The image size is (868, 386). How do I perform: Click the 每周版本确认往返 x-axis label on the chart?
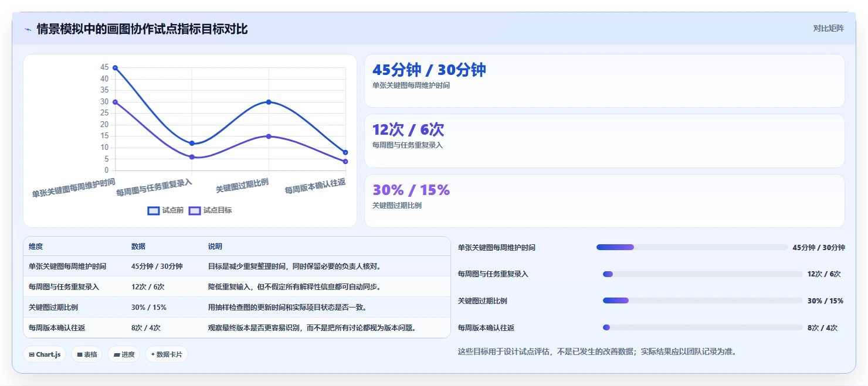pos(316,186)
